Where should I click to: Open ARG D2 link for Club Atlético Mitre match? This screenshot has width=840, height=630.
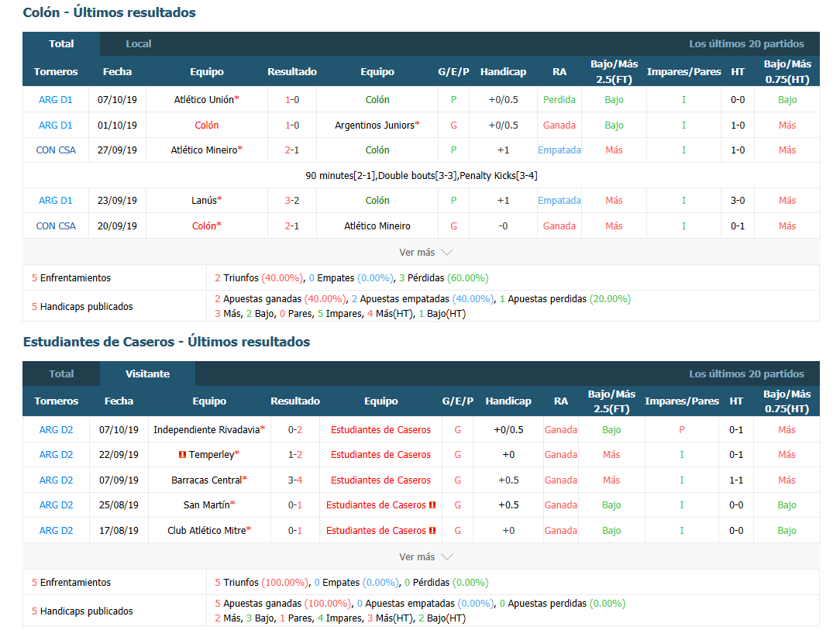point(57,530)
